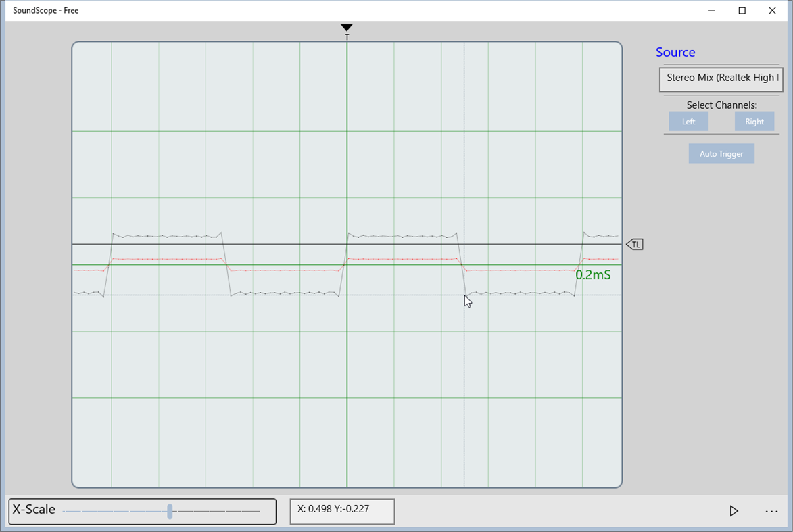The height and width of the screenshot is (532, 793).
Task: Open the ellipsis "see more" menu
Action: click(x=771, y=511)
